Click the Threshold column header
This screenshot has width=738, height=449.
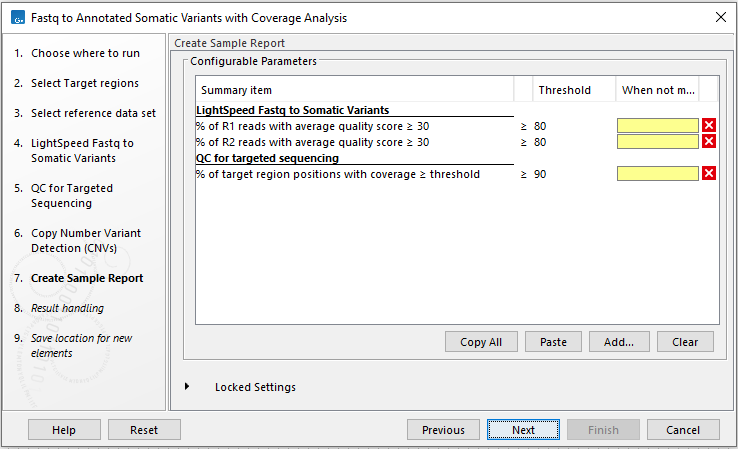tap(574, 90)
